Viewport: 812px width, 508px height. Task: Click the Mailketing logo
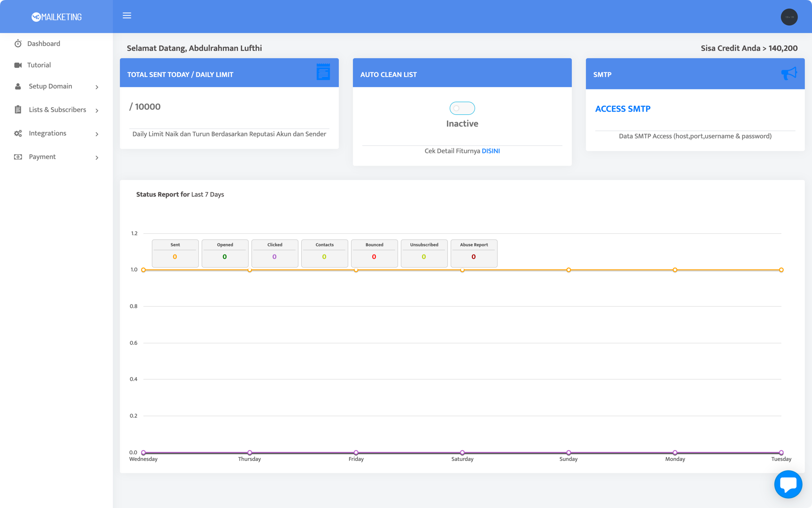[x=56, y=16]
